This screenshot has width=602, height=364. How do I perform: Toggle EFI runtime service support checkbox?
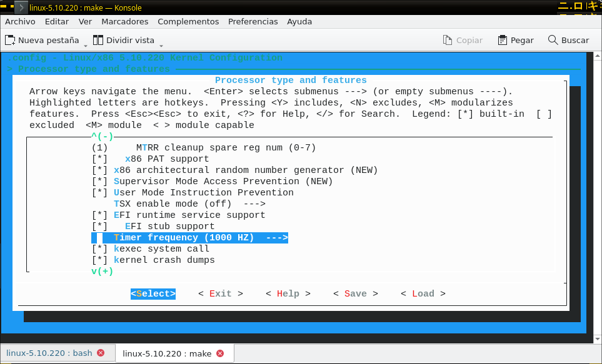pyautogui.click(x=99, y=215)
